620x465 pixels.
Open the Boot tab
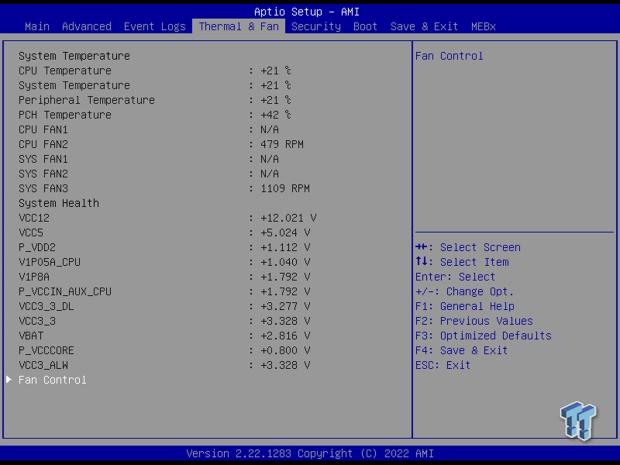coord(365,26)
